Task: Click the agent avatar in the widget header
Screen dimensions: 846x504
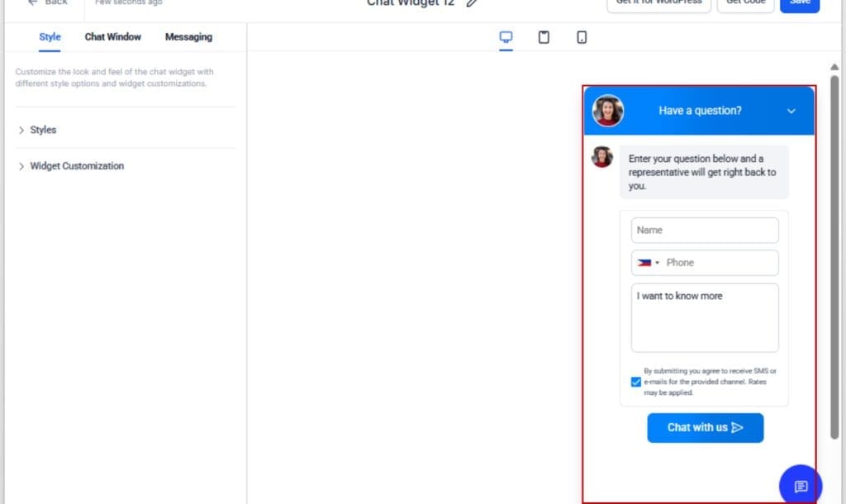Action: [607, 111]
